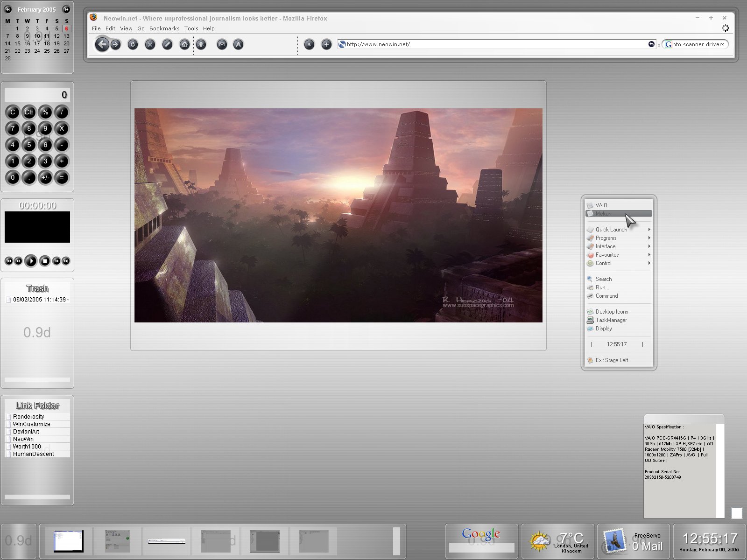The height and width of the screenshot is (560, 747).
Task: Click the Firefox address bar URL field
Action: pyautogui.click(x=496, y=44)
